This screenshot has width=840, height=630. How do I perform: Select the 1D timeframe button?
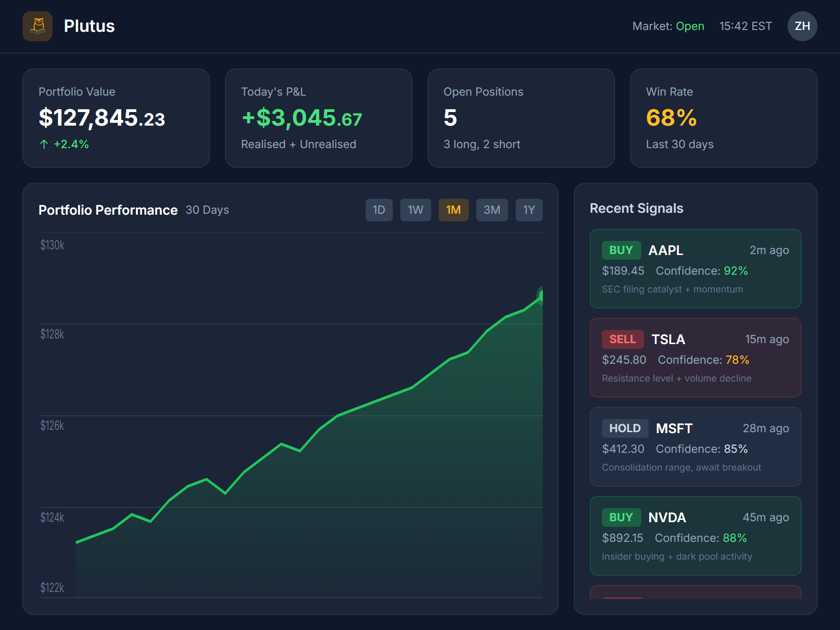coord(379,210)
